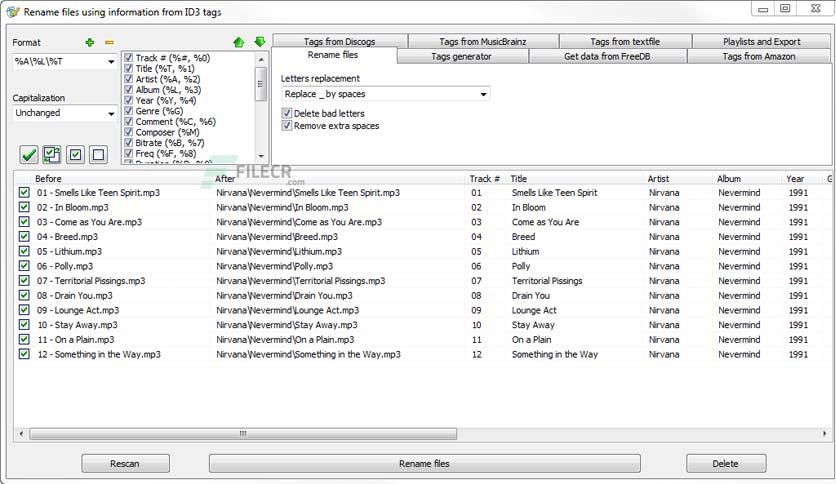The height and width of the screenshot is (484, 836).
Task: Toggle the Genre (%G) checkbox
Action: (x=128, y=111)
